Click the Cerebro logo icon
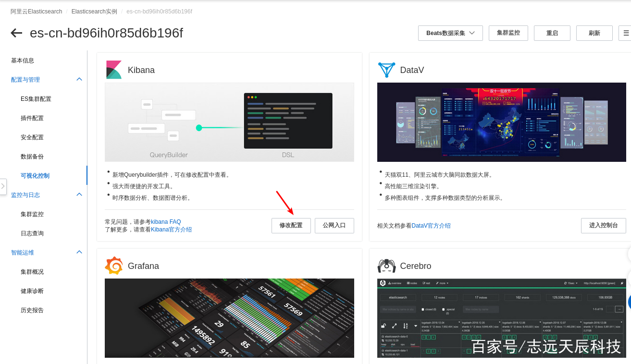 386,266
